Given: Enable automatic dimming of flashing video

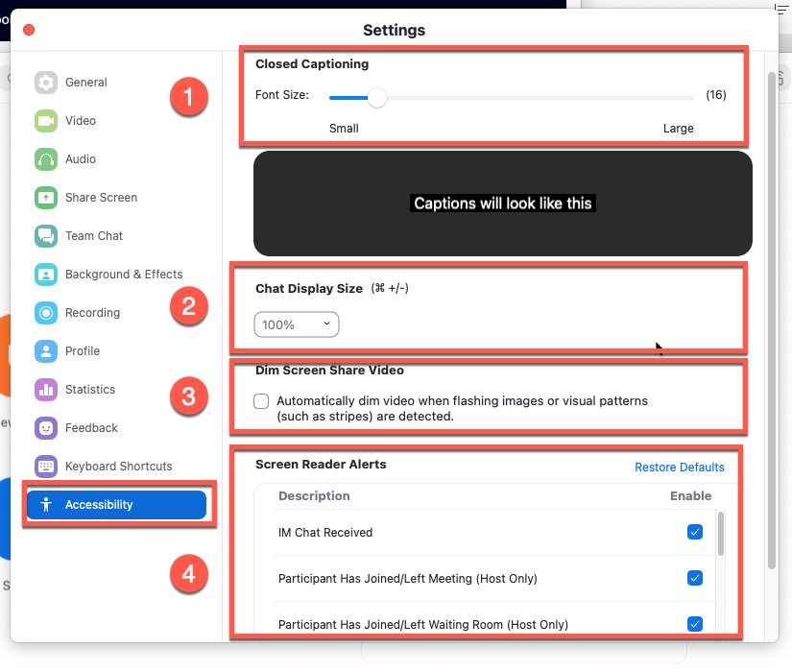Looking at the screenshot, I should (x=260, y=401).
